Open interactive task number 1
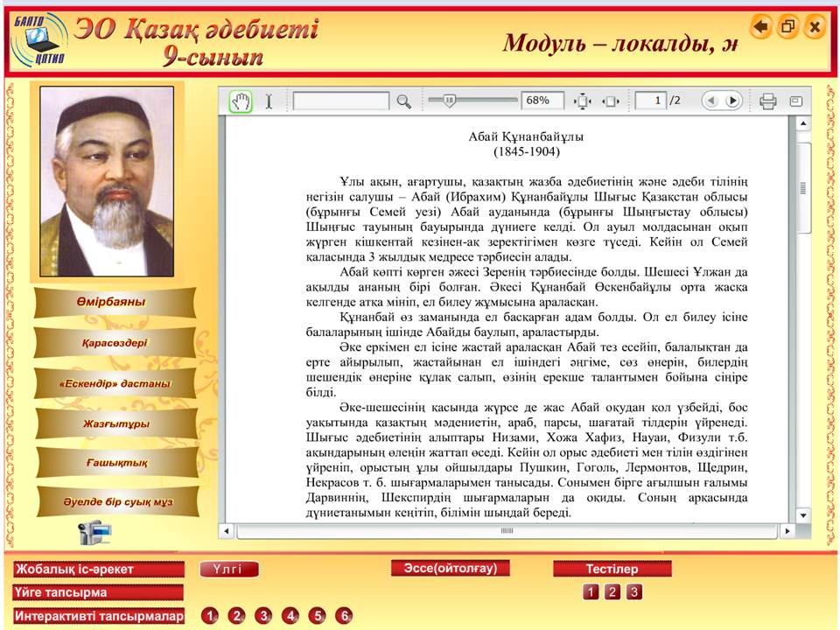 [210, 615]
